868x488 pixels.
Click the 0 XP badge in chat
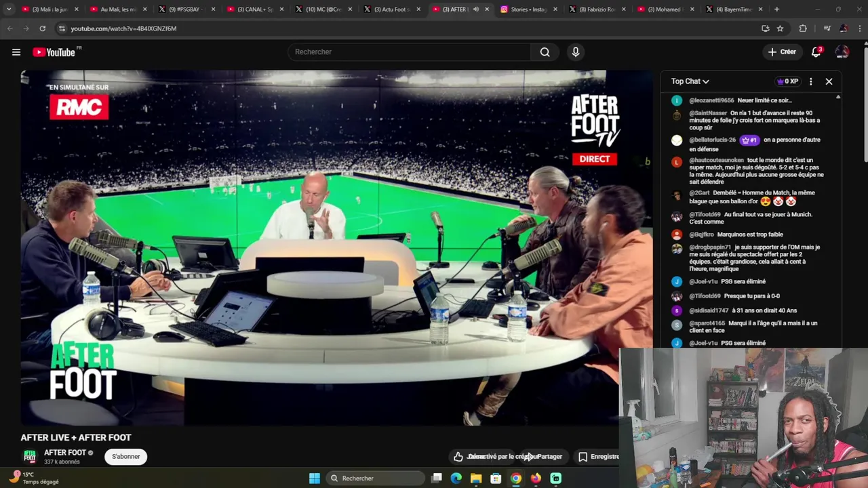click(x=787, y=81)
